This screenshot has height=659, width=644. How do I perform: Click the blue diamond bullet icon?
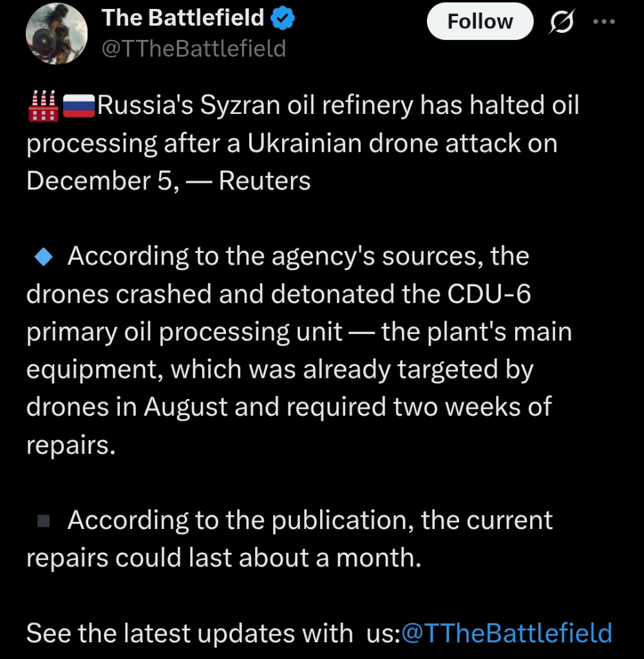point(44,257)
